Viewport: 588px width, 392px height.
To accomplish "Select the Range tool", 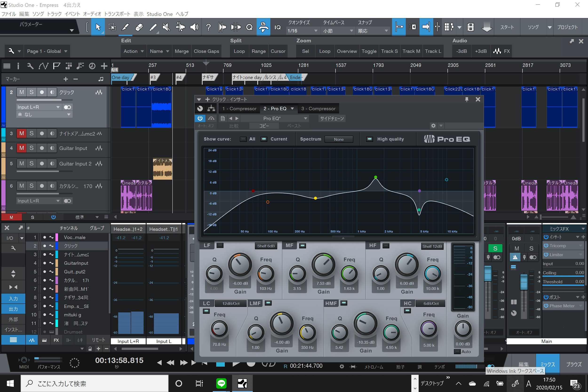I will (112, 27).
